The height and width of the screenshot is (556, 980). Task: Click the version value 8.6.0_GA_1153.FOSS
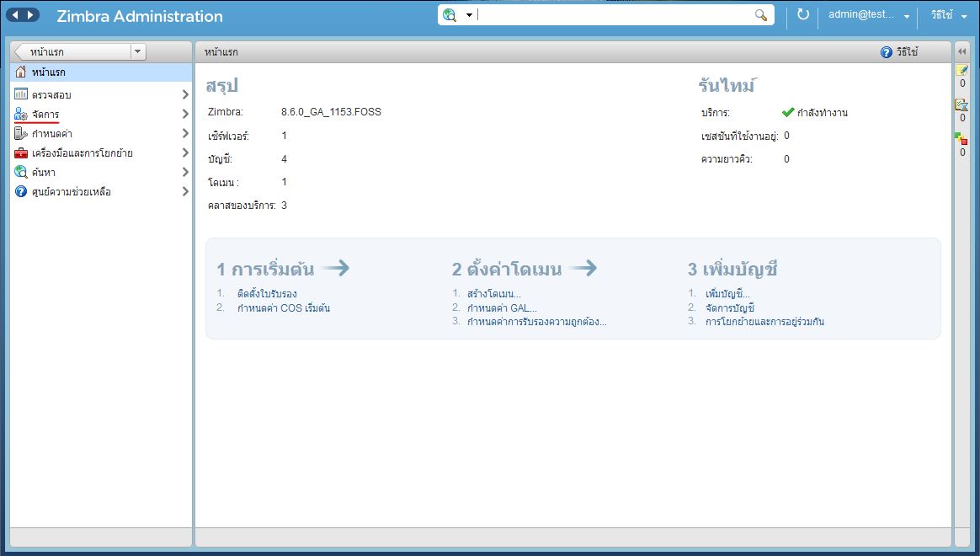331,112
